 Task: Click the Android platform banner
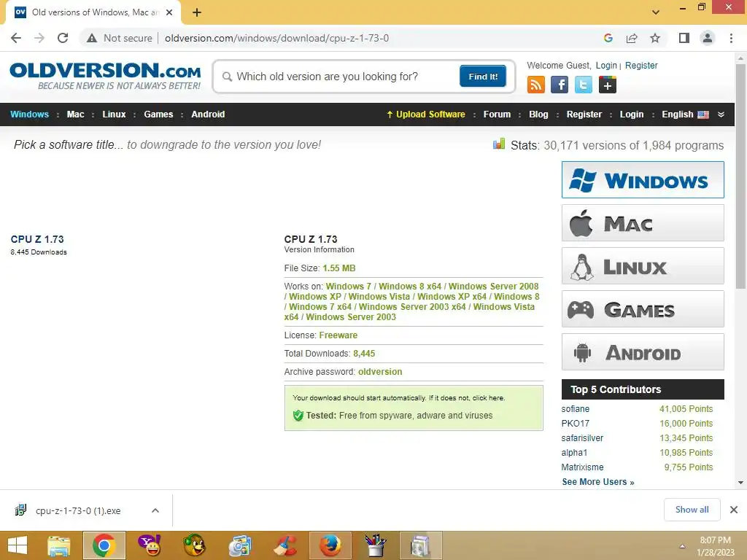click(643, 352)
